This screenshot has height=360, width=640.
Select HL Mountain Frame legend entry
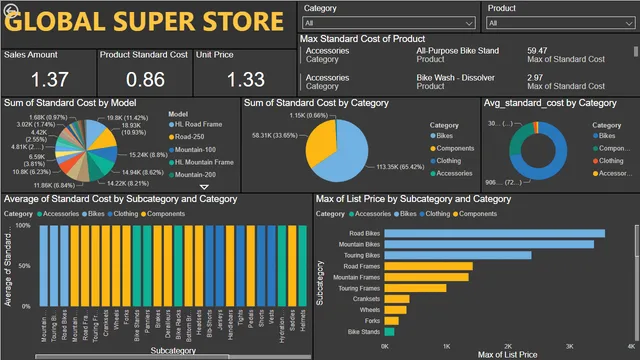pos(201,162)
